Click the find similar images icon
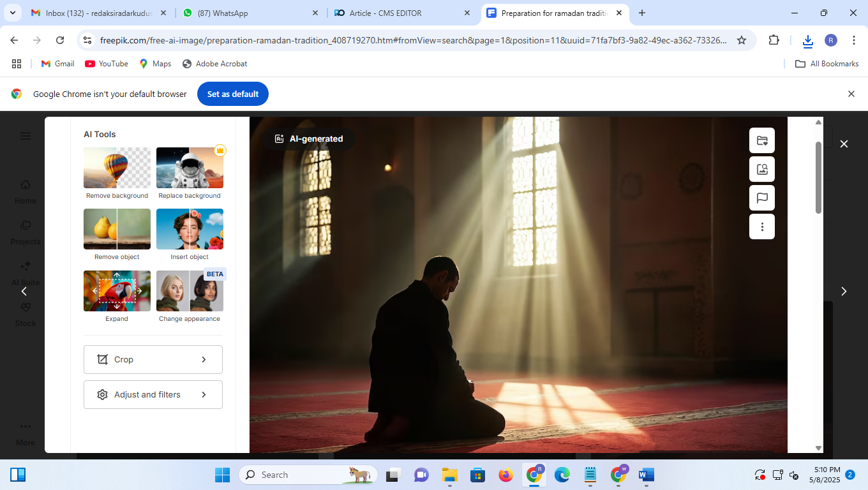 [x=761, y=169]
